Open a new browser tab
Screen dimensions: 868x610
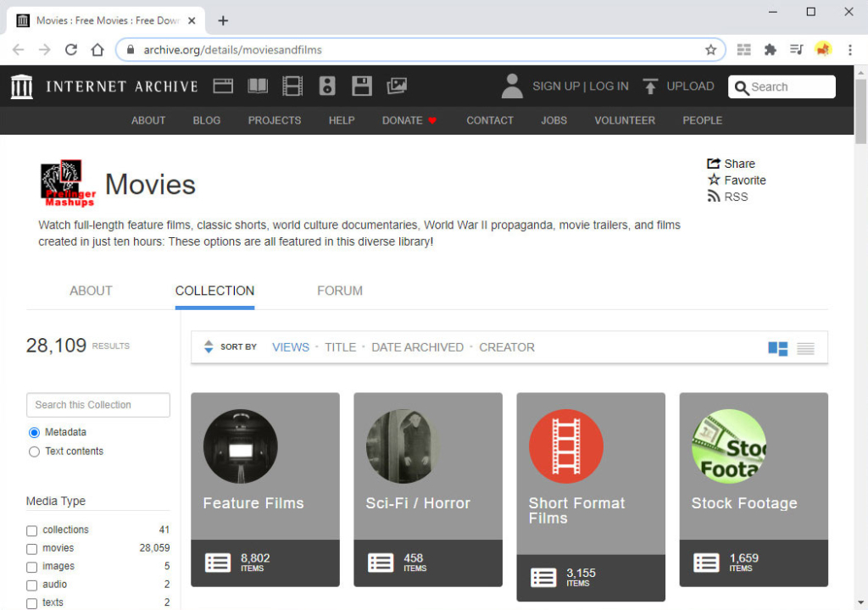tap(223, 20)
